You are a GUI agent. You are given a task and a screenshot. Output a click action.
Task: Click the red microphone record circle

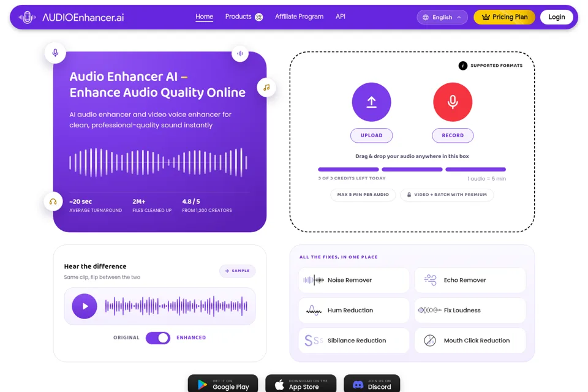click(453, 102)
